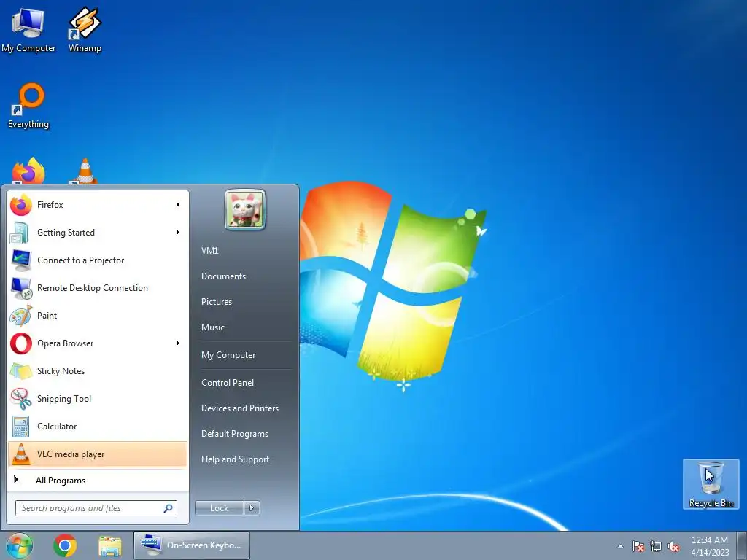The height and width of the screenshot is (560, 747).
Task: Launch Paint from Start menu
Action: click(98, 315)
